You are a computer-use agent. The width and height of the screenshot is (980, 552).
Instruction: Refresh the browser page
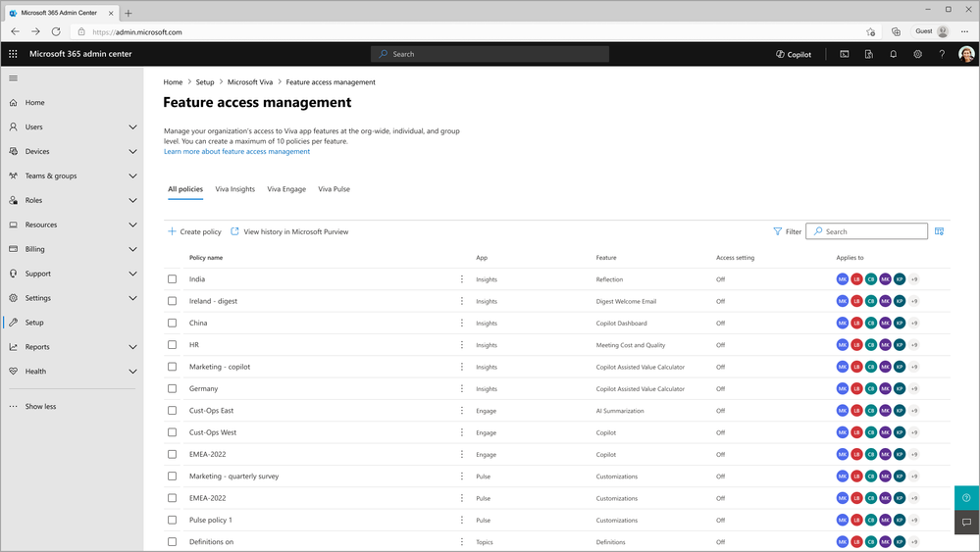click(x=56, y=31)
